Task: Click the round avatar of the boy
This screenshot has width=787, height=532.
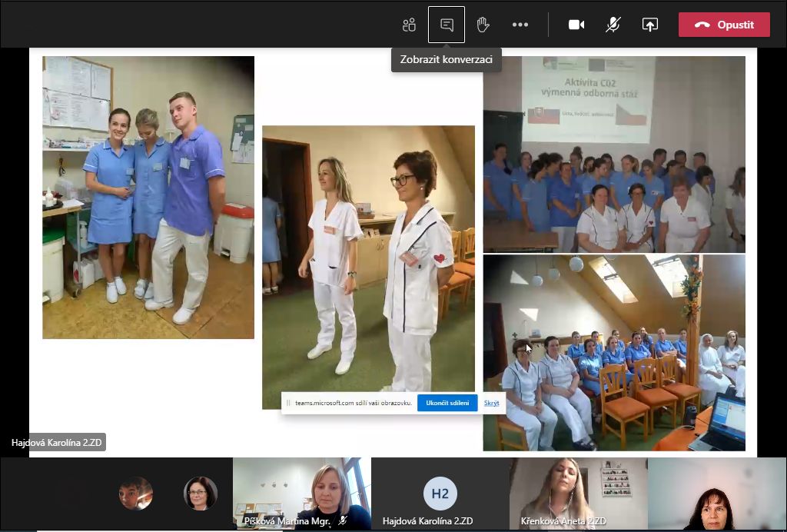Action: click(136, 494)
